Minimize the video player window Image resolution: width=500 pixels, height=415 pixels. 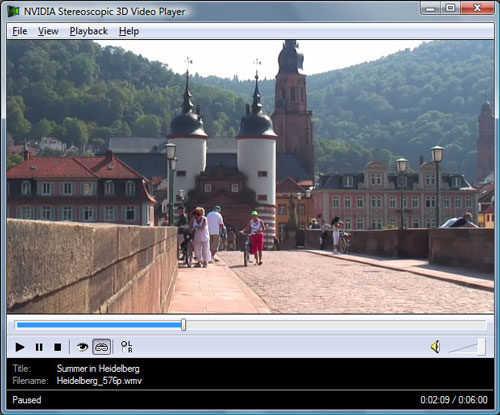click(430, 8)
